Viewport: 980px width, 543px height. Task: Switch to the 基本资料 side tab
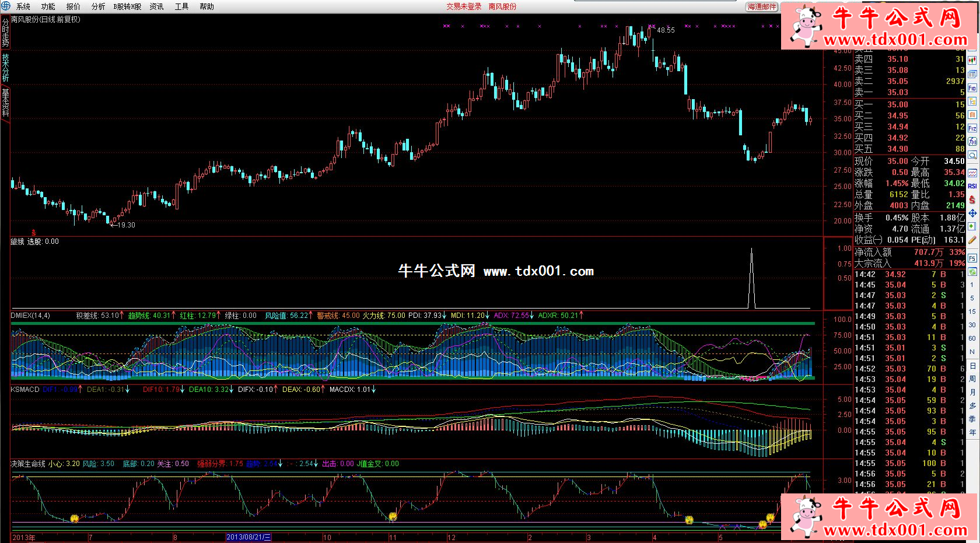[x=5, y=103]
